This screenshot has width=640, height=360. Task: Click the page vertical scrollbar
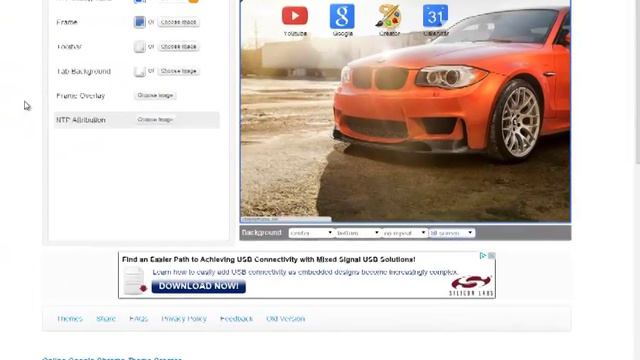(637, 82)
